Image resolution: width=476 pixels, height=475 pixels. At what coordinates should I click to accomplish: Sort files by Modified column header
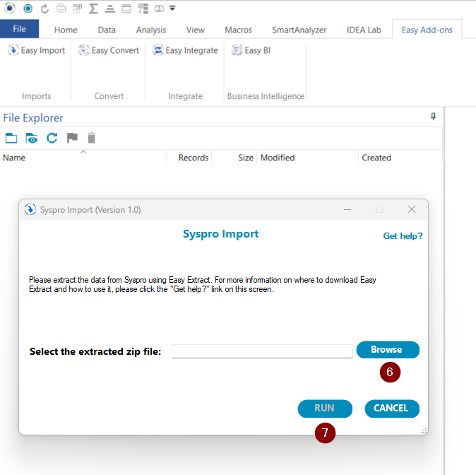pos(278,158)
